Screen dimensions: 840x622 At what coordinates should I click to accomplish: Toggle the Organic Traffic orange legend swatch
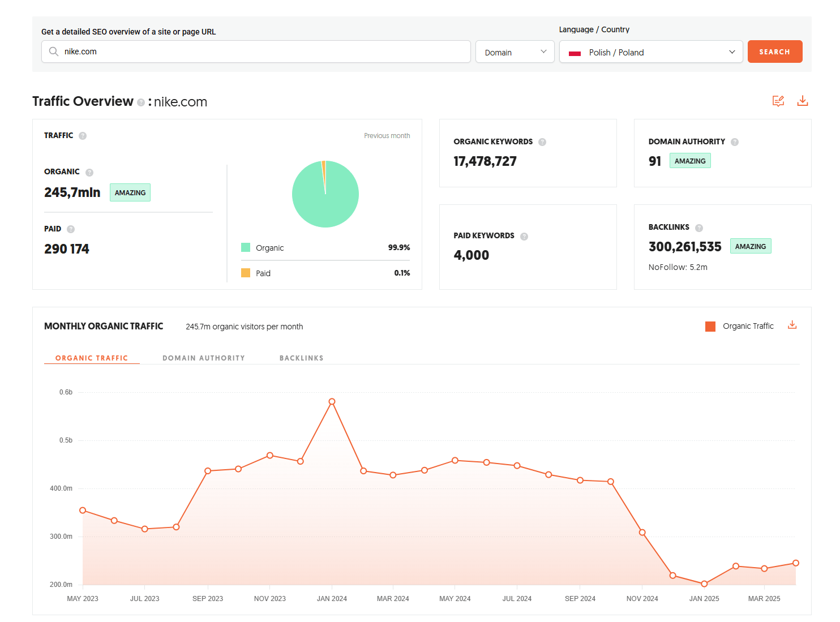710,327
